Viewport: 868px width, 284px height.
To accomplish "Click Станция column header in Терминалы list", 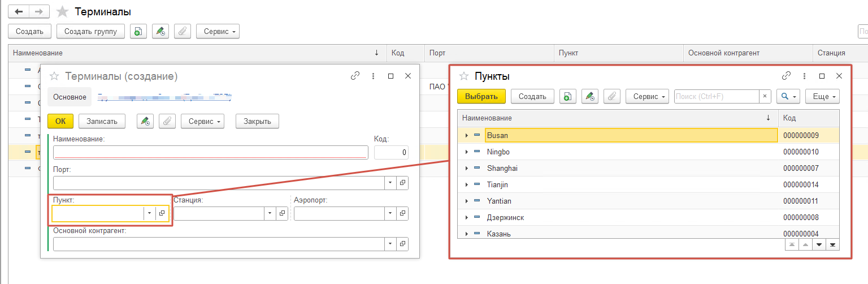I will click(x=840, y=53).
